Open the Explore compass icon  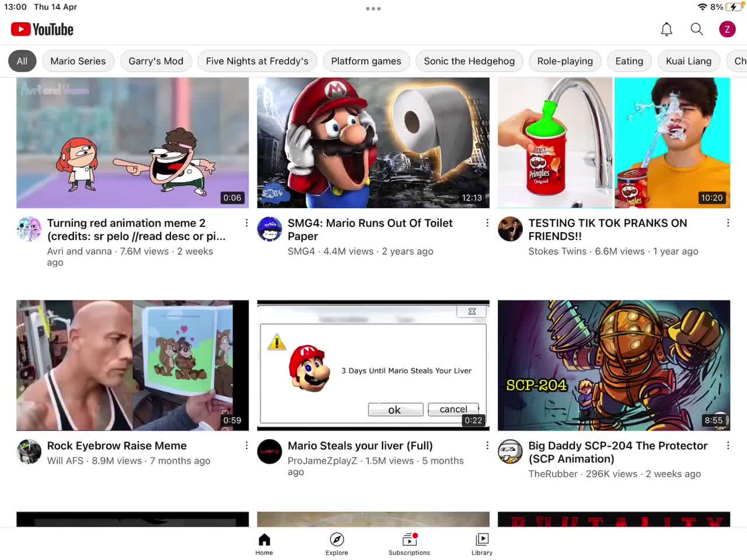click(337, 540)
